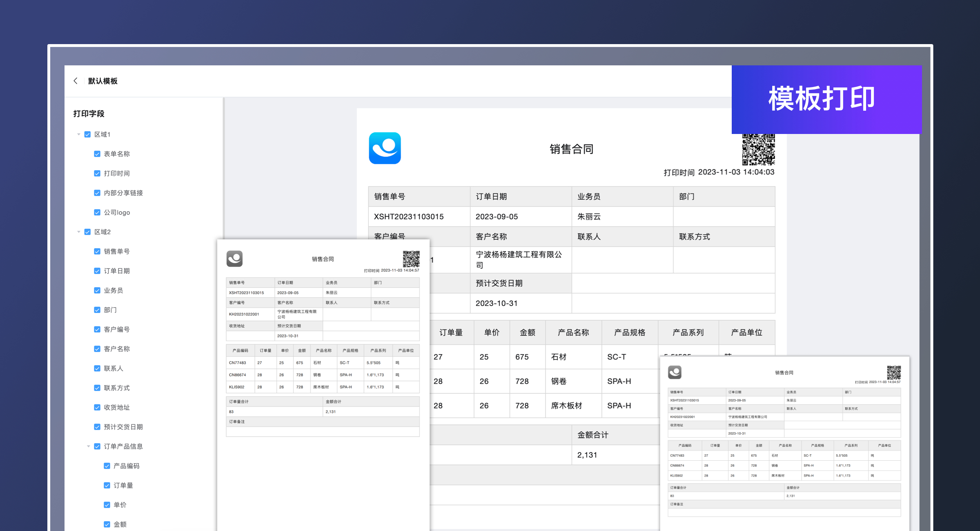Click the back arrow beside 默认模板
Viewport: 980px width, 531px height.
pyautogui.click(x=76, y=81)
